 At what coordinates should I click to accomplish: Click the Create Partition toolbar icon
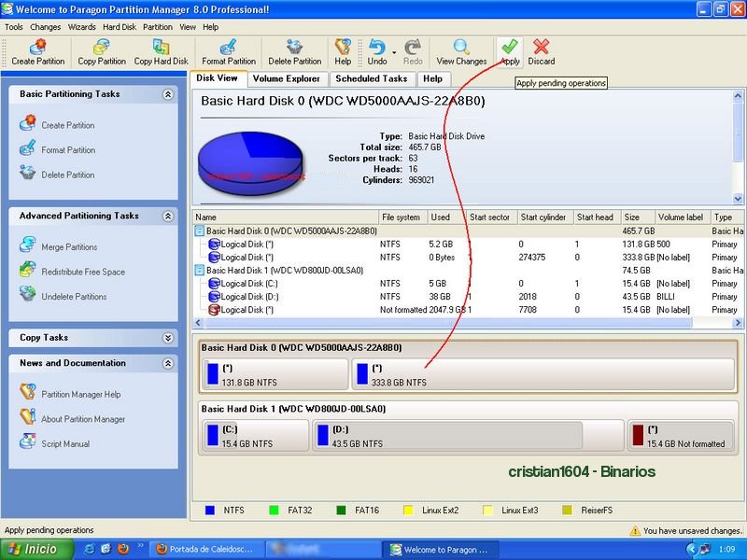(37, 48)
